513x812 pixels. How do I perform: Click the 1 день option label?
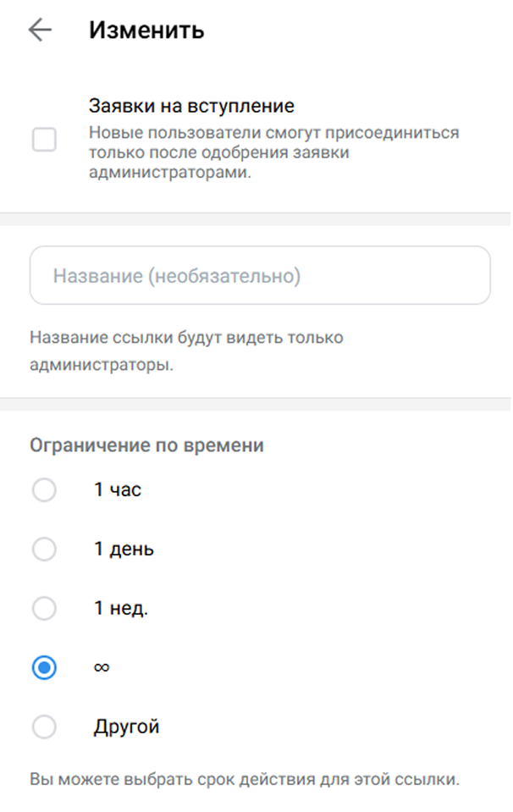[124, 550]
